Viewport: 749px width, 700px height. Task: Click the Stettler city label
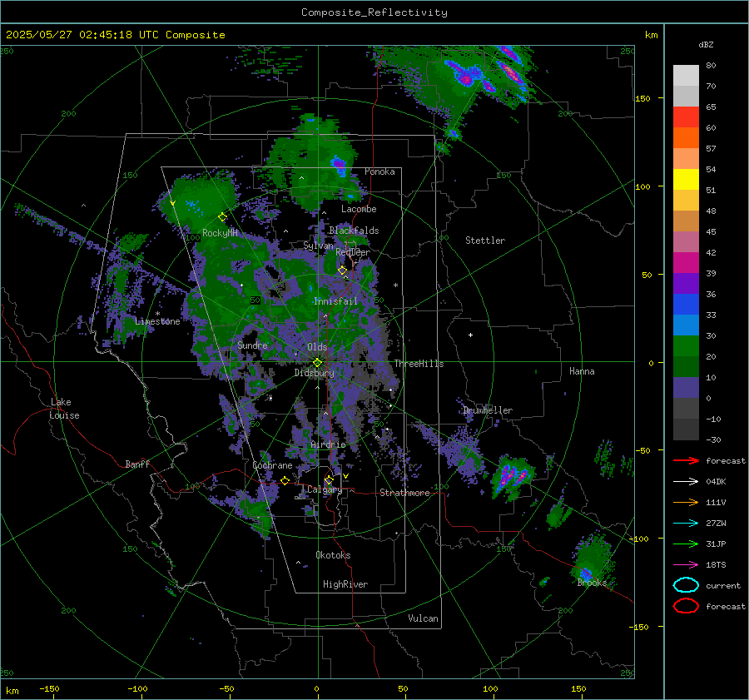[485, 241]
